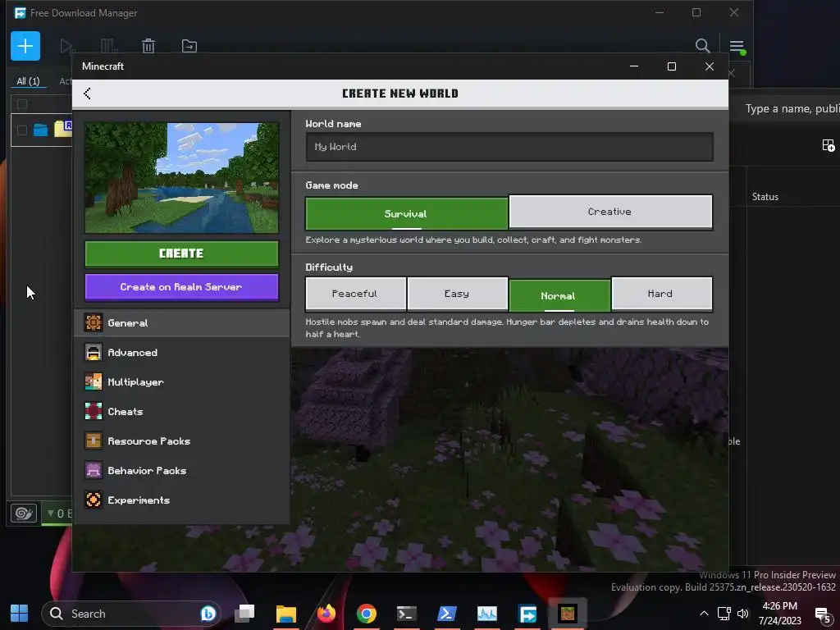Tick the select-all checkbox in the download list header
Screen dimensions: 840x630
22,104
